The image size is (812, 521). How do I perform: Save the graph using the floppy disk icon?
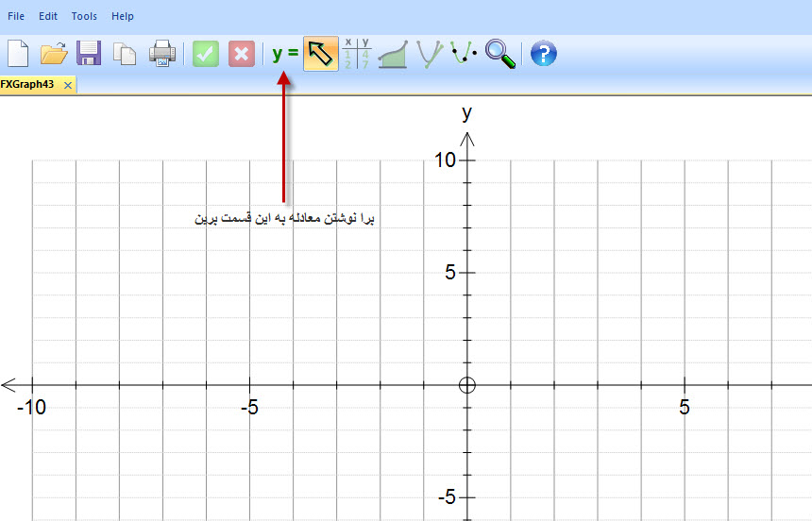coord(89,53)
